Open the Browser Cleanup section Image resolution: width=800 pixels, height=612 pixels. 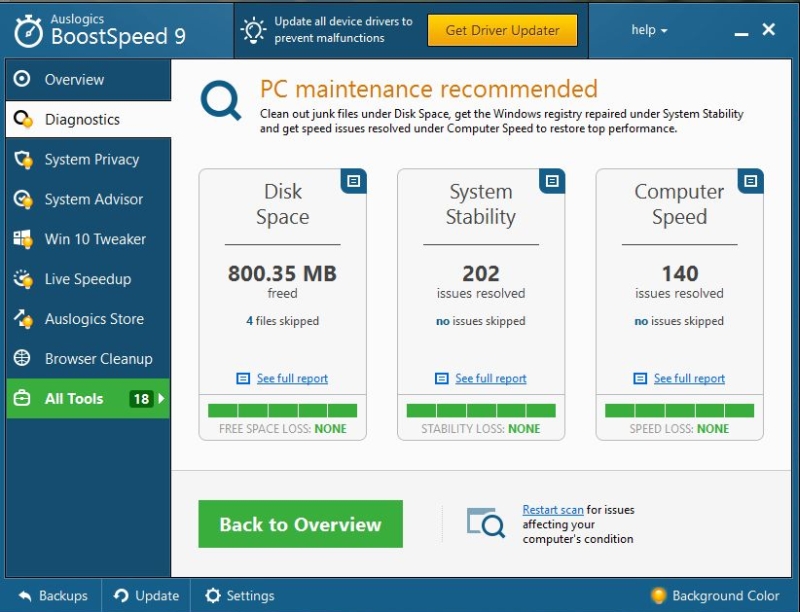(88, 359)
